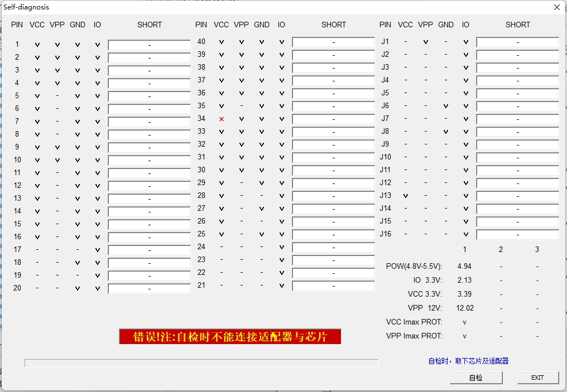Select the SHORT field for pin 1

point(149,45)
